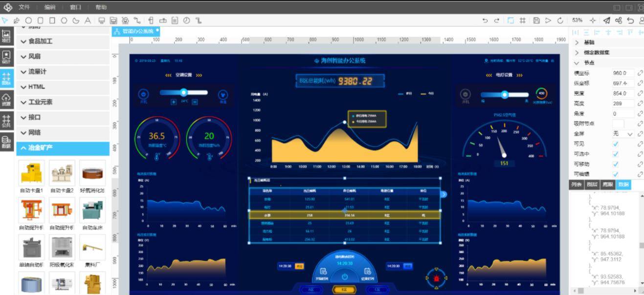Switch to the 数据 tab in right panel
This screenshot has width=644, height=295.
click(x=623, y=185)
